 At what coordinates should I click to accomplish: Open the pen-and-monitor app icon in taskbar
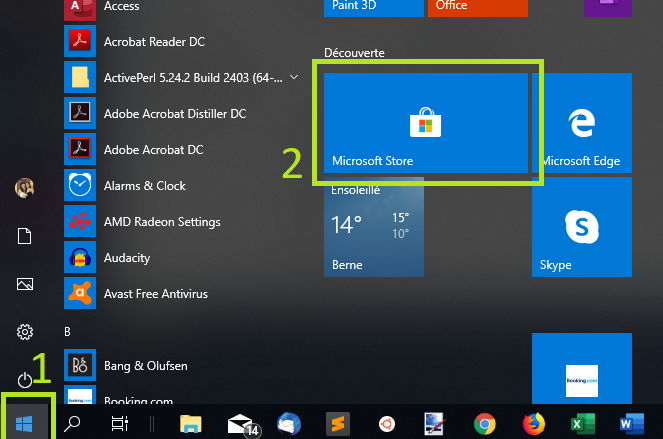click(434, 424)
